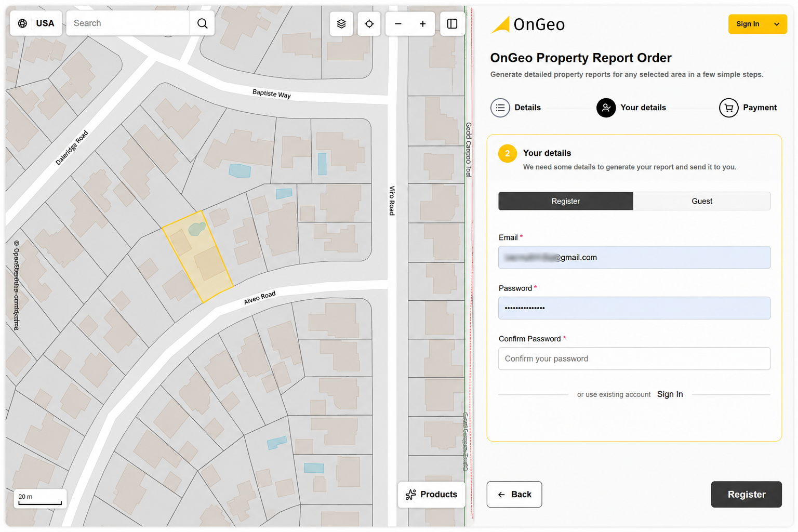Click the Sign In existing account link
This screenshot has height=532, width=798.
(x=670, y=394)
